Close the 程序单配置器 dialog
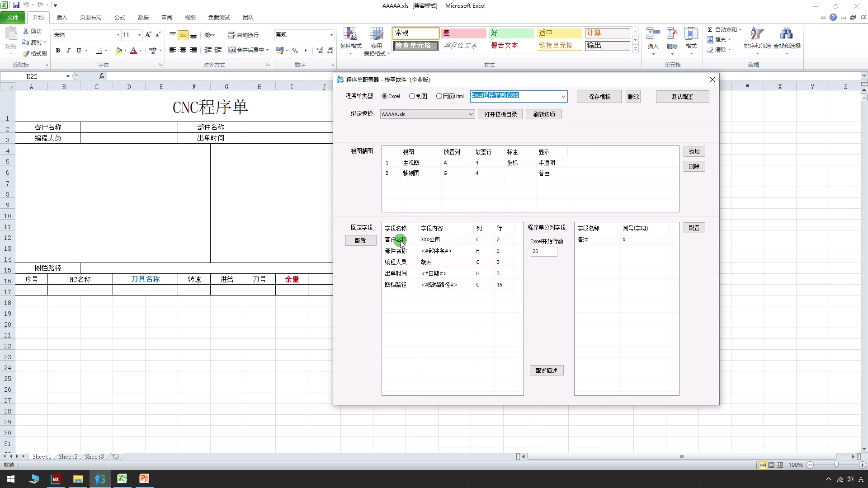The width and height of the screenshot is (868, 488). click(712, 80)
